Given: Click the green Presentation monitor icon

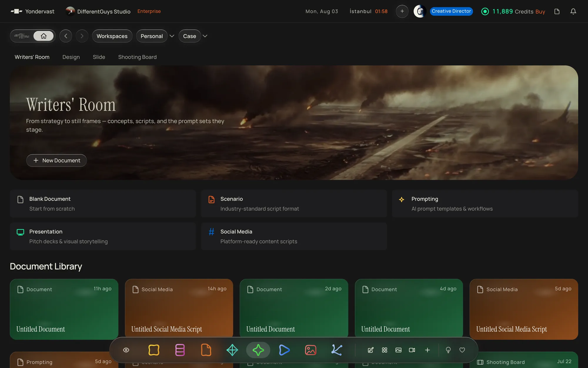Looking at the screenshot, I should [x=20, y=232].
